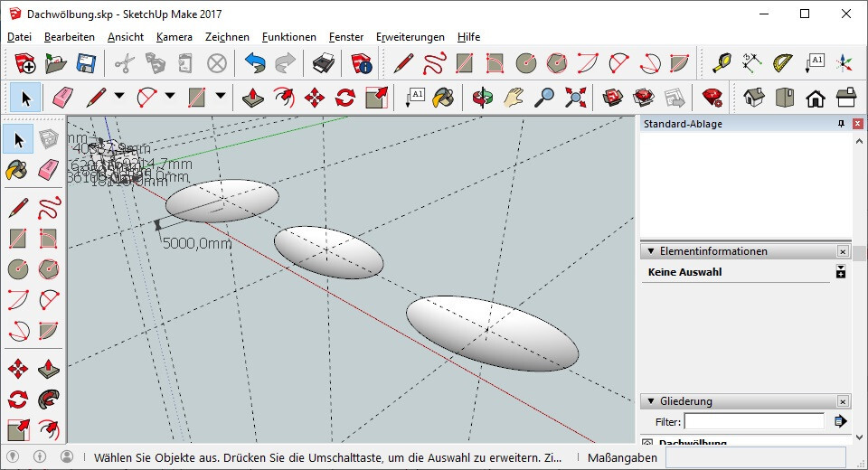
Task: Open the Erweiterungen menu
Action: (x=410, y=37)
